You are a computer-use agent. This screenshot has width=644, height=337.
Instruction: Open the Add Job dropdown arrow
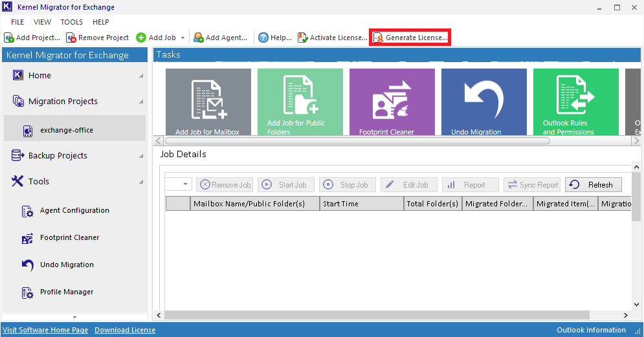point(183,38)
